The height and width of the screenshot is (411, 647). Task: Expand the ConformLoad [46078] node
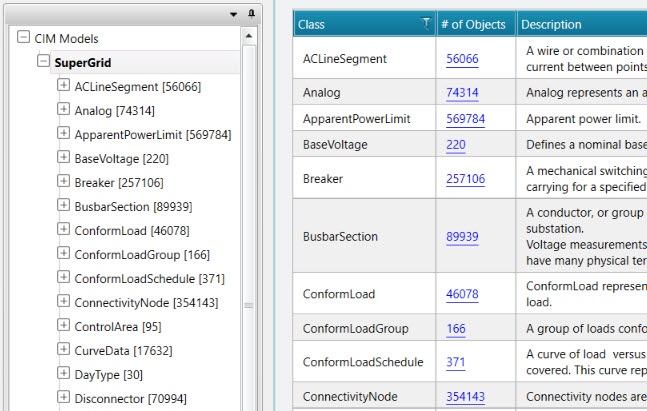[x=63, y=229]
